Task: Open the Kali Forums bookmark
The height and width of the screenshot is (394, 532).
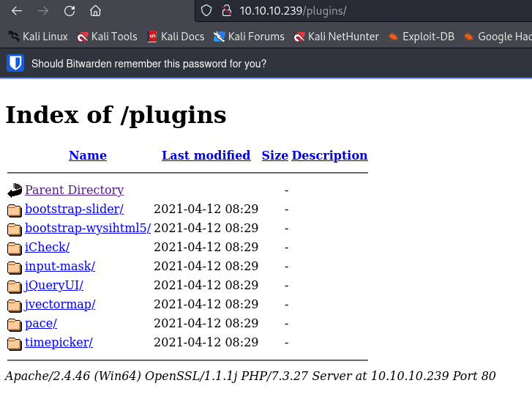Action: point(249,37)
